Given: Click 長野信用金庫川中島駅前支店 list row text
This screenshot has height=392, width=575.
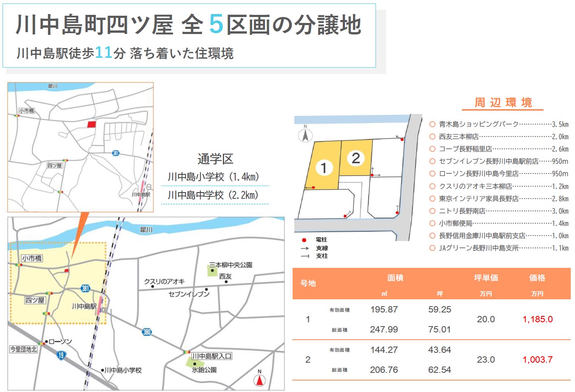Looking at the screenshot, I should pyautogui.click(x=482, y=236).
